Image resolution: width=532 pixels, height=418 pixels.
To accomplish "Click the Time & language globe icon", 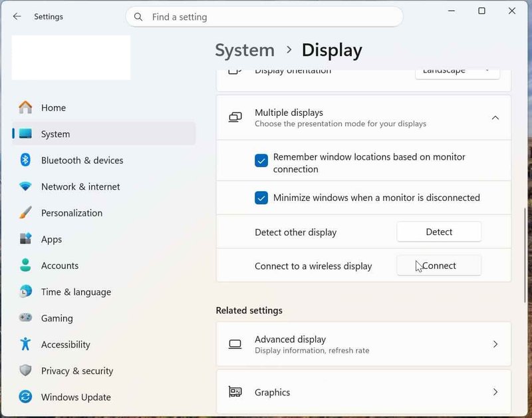I will (25, 292).
